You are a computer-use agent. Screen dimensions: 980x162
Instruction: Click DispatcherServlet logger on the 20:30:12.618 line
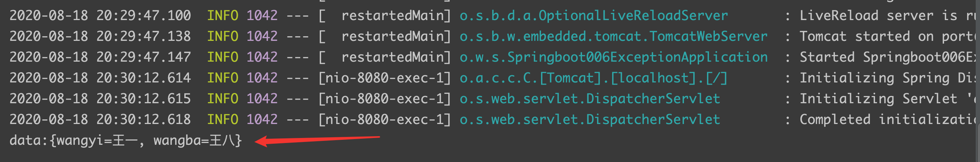tap(590, 120)
